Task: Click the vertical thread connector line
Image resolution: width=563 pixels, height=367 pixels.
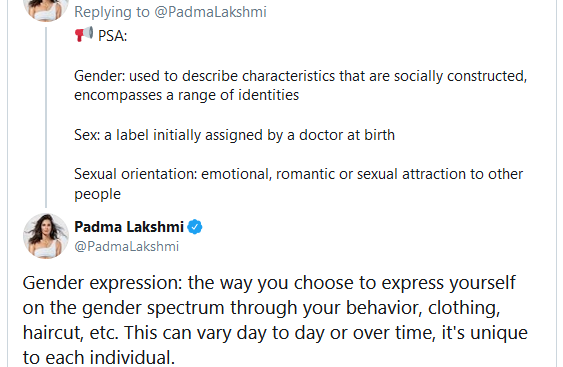Action: point(46,117)
